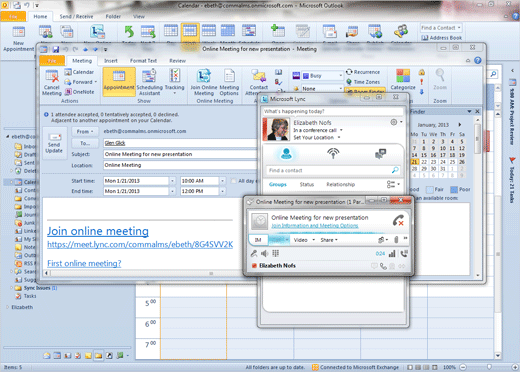Expand the Elizabeth folder in the navigation pane
The width and height of the screenshot is (520, 372).
[7, 307]
